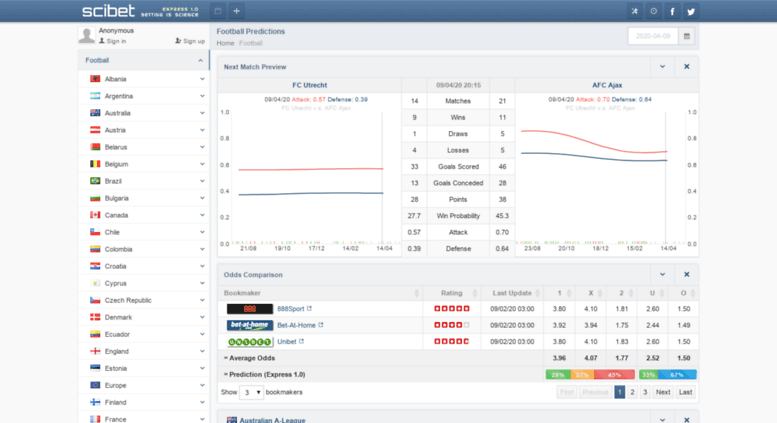Click the blue 67% over prediction bar
Screen dimensions: 777x423
pyautogui.click(x=676, y=375)
